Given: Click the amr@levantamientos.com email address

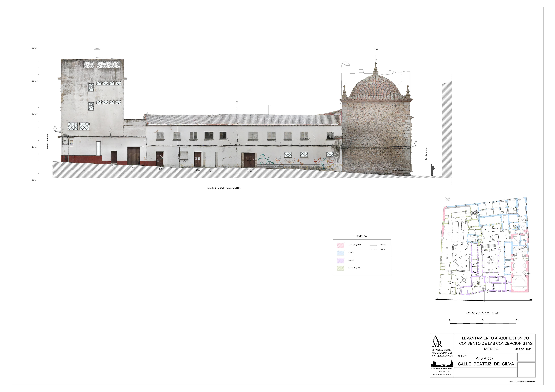Looking at the screenshot, I should point(442,374).
